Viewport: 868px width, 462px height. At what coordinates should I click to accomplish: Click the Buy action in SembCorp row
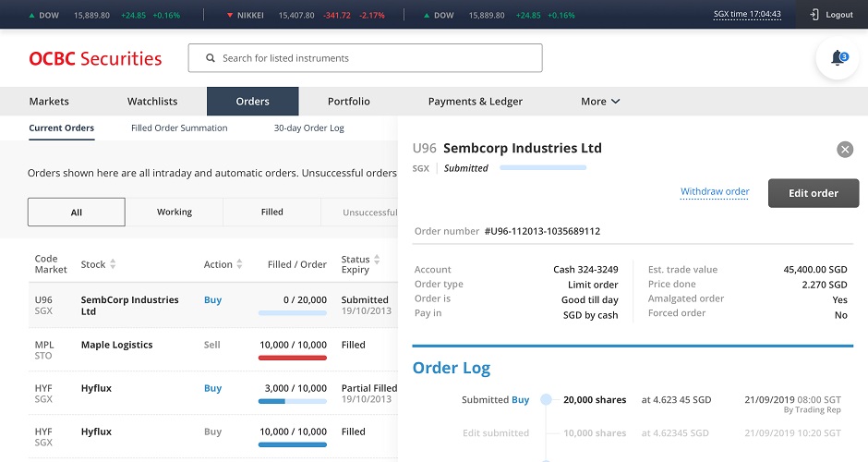coord(212,299)
